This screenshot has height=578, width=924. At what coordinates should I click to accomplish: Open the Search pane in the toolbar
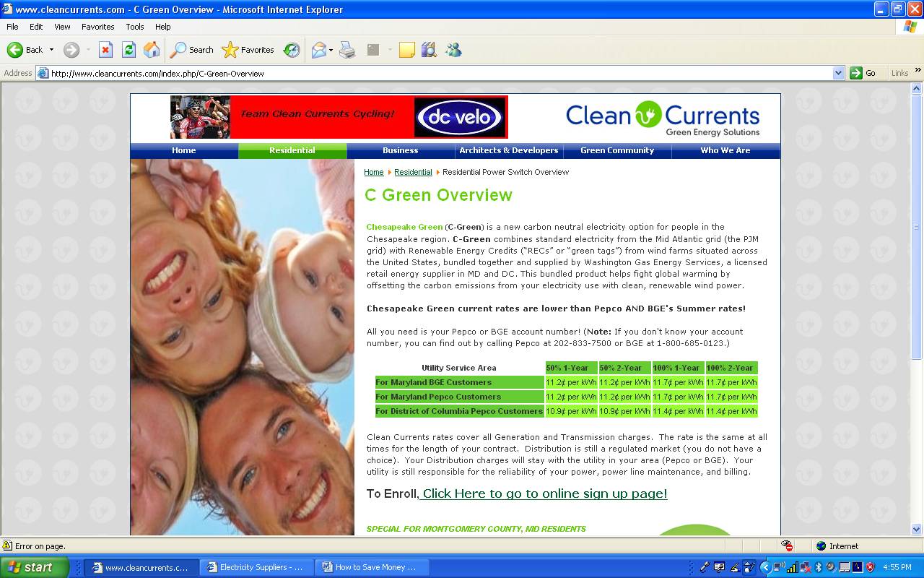pyautogui.click(x=192, y=50)
